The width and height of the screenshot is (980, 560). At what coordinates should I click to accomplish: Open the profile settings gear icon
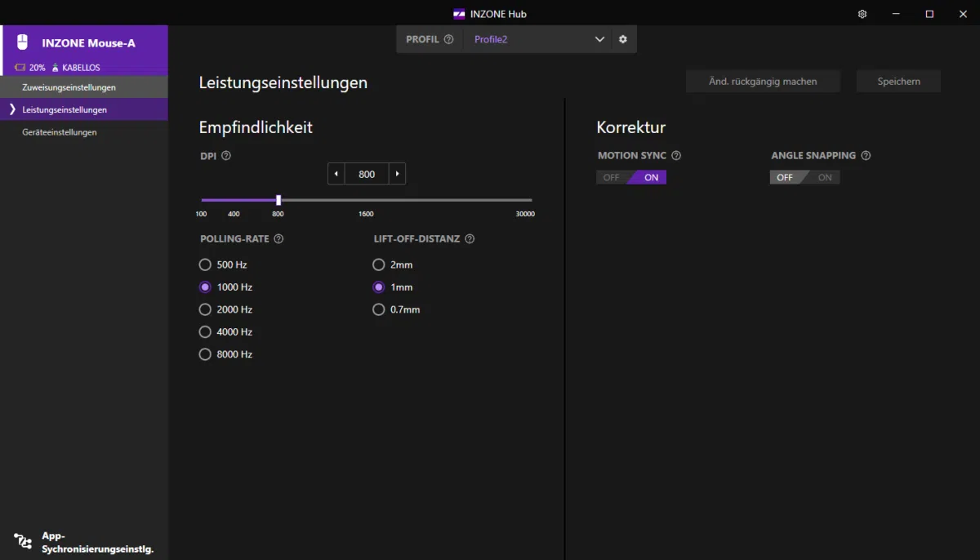tap(623, 39)
